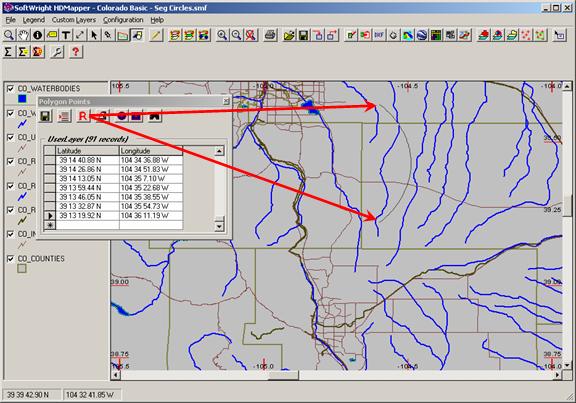Click the yellow diagonal line tool

click(156, 35)
